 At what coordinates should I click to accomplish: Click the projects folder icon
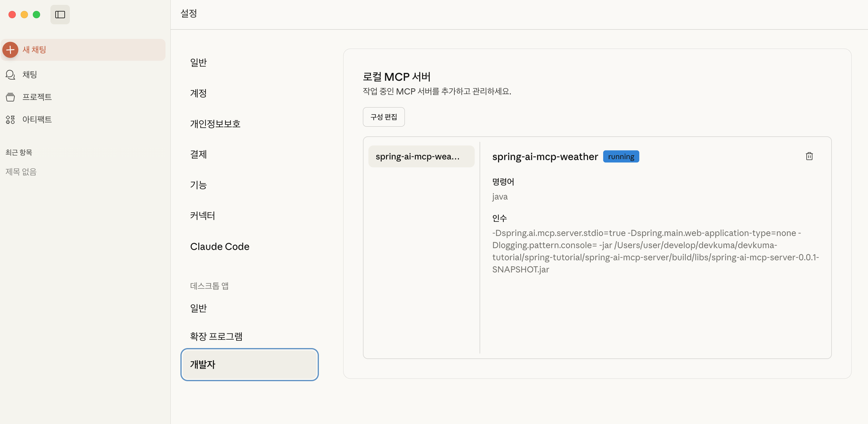[10, 97]
